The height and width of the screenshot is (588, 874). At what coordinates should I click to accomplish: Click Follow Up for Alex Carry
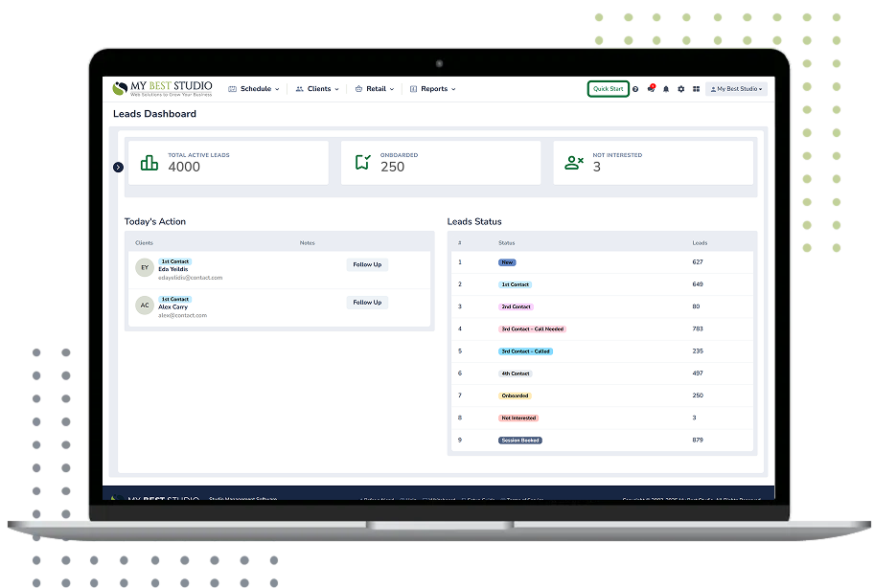click(367, 303)
